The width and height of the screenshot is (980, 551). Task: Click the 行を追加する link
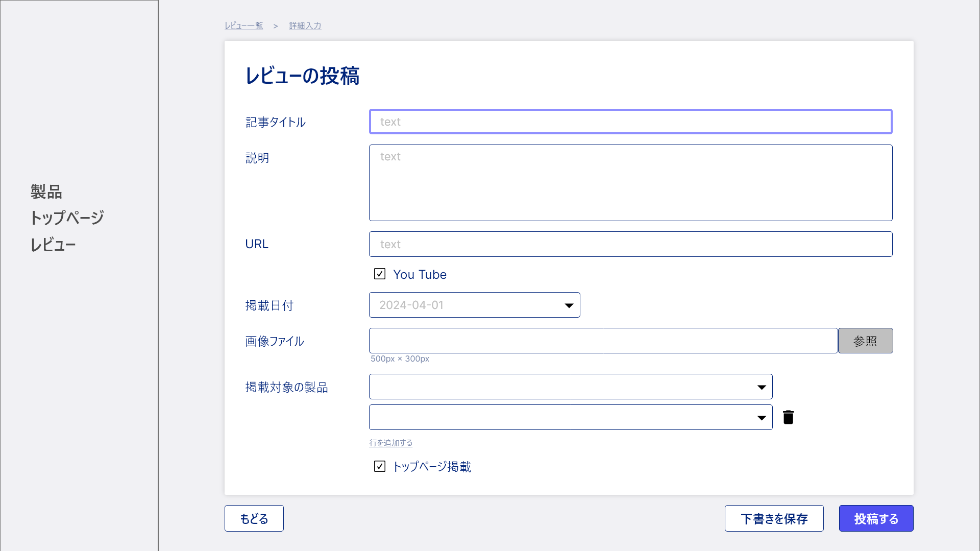391,443
